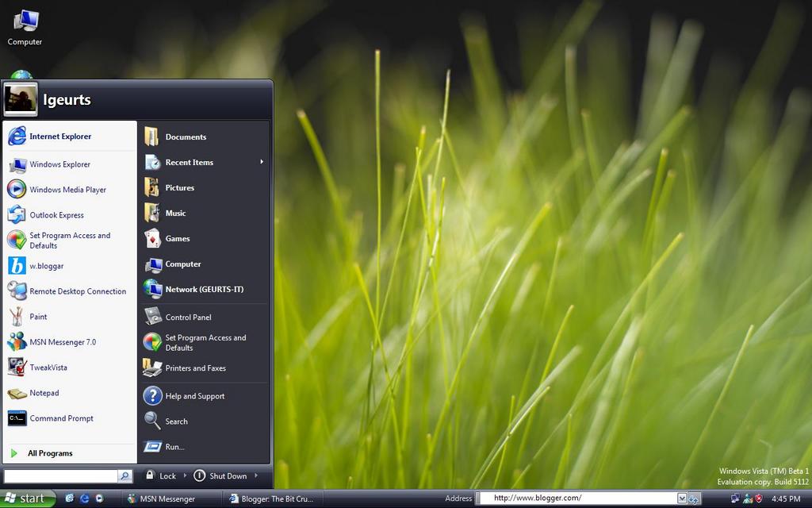This screenshot has width=812, height=508.
Task: Click the red security shield tray icon
Action: click(759, 498)
